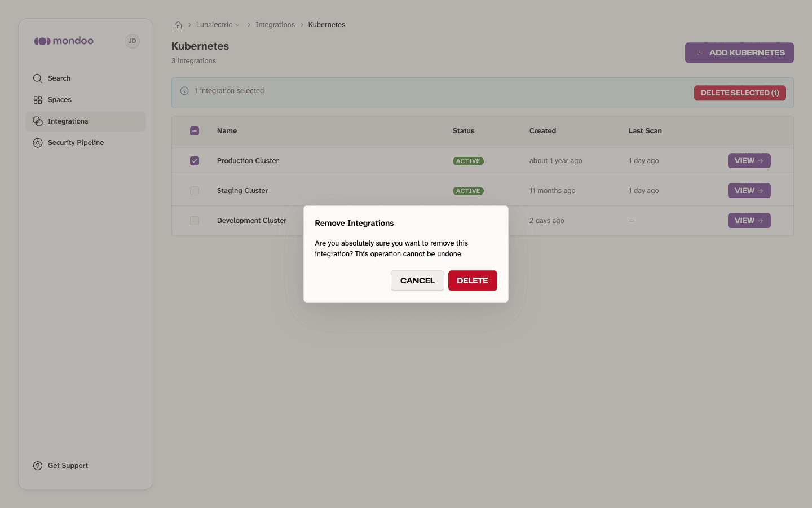Expand the Lunalectric breadcrumb dropdown
This screenshot has height=508, width=812.
(x=218, y=25)
